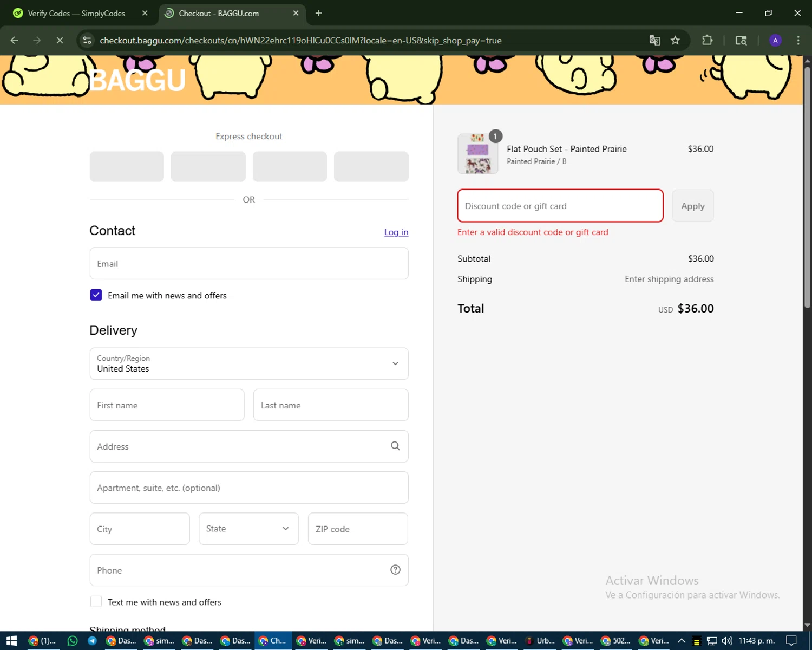Open the browser extensions puzzle icon
Image resolution: width=812 pixels, height=650 pixels.
(x=707, y=40)
